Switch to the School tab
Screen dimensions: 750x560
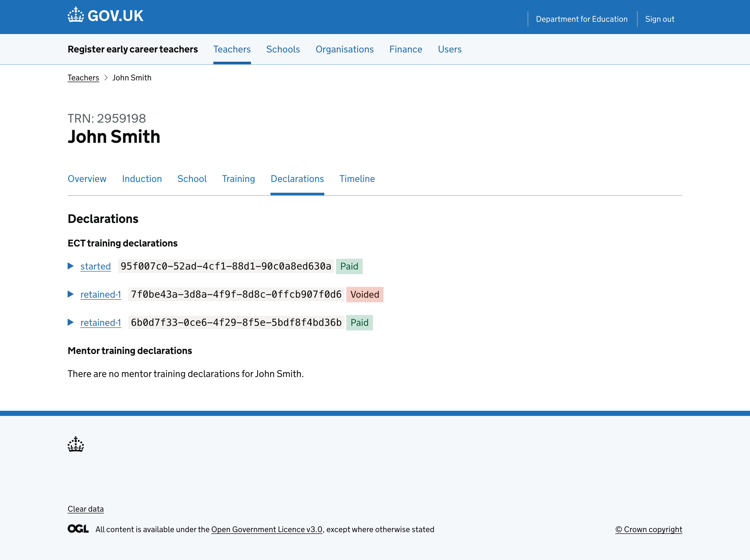[192, 179]
